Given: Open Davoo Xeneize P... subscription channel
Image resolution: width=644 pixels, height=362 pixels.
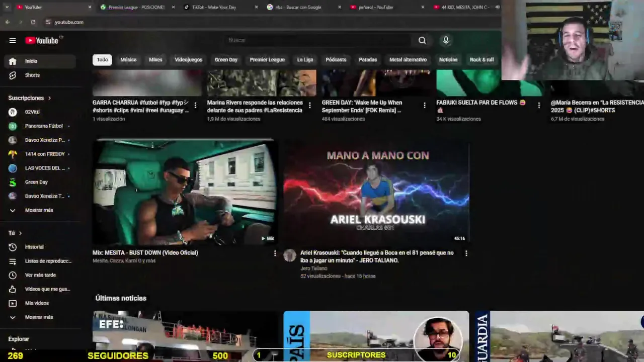Looking at the screenshot, I should coord(40,140).
